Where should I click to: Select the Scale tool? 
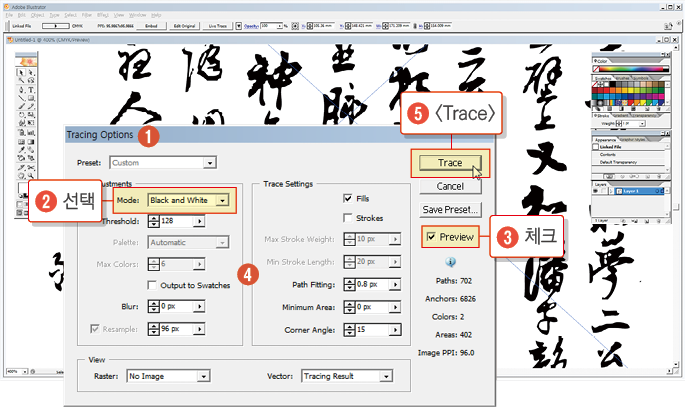31,115
